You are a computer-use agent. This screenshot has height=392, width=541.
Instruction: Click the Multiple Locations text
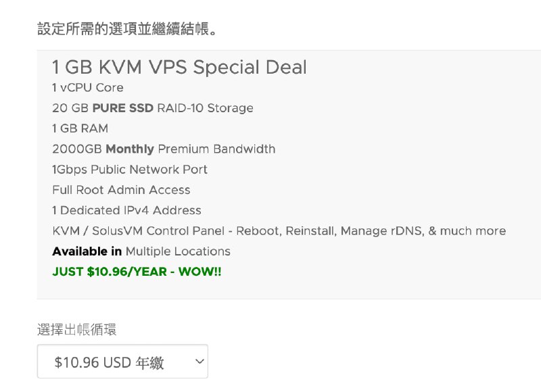(x=178, y=251)
